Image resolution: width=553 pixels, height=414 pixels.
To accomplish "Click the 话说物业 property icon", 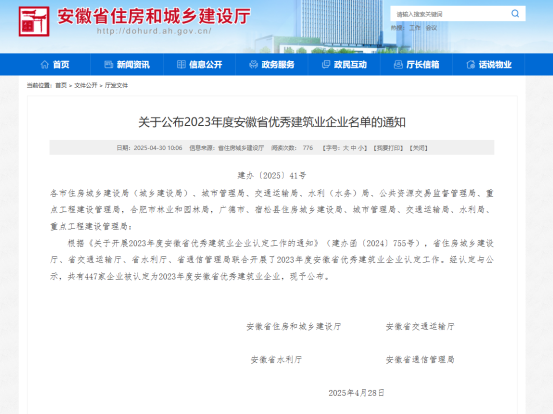I will tap(471, 65).
